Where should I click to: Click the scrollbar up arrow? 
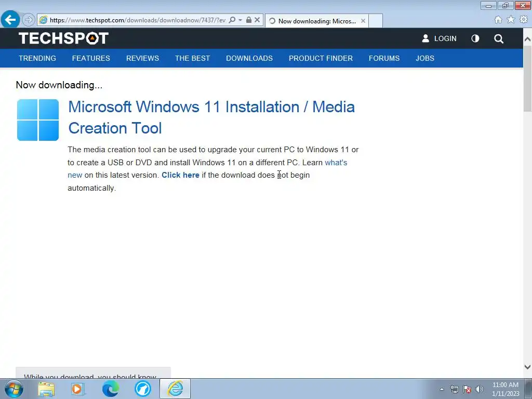point(527,39)
